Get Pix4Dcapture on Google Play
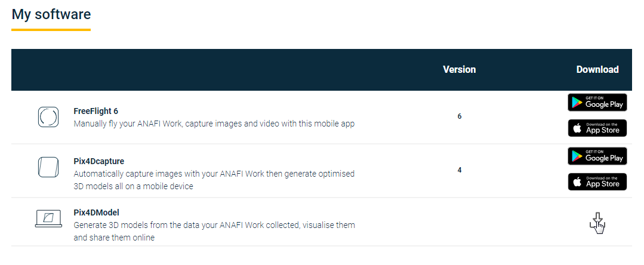Viewport: 644px width, 265px height. point(597,156)
